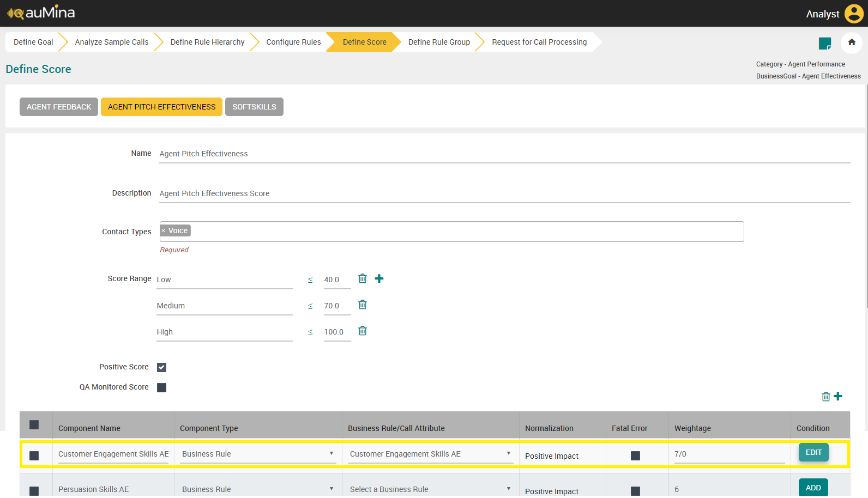
Task: Open the sticky note icon
Action: (x=825, y=43)
